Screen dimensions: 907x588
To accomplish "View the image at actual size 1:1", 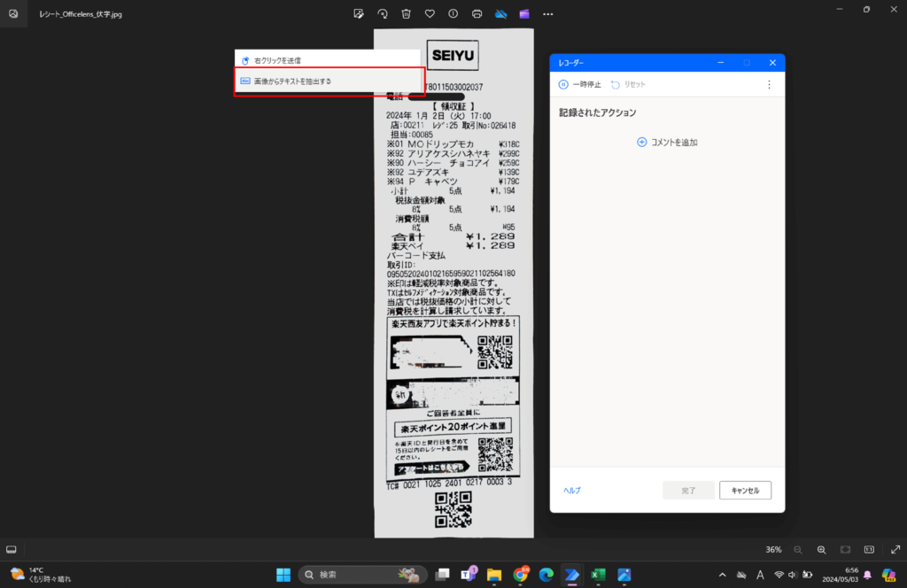I will (869, 550).
